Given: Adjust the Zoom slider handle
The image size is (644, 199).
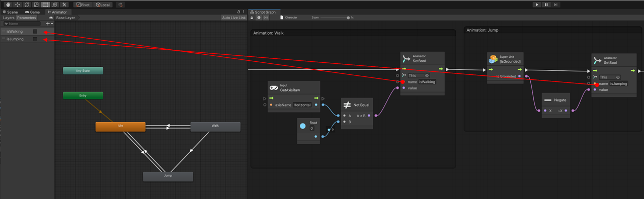Looking at the screenshot, I should [348, 18].
